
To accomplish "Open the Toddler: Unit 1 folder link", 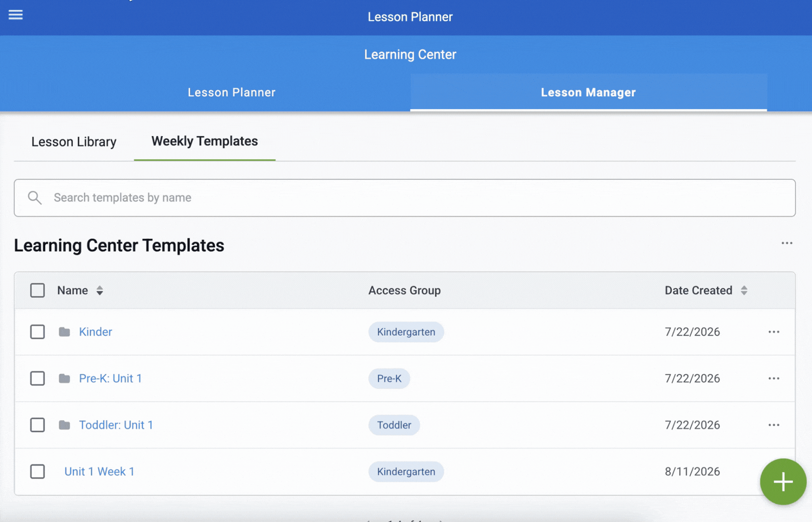I will 116,425.
